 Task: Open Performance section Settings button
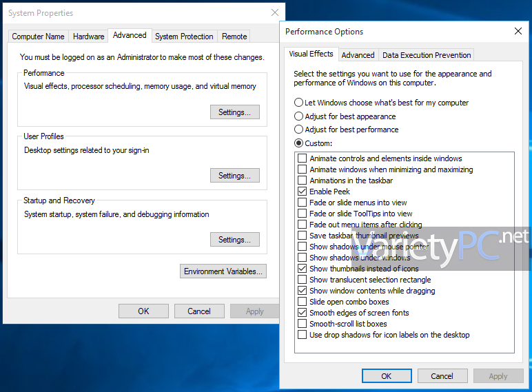[234, 112]
